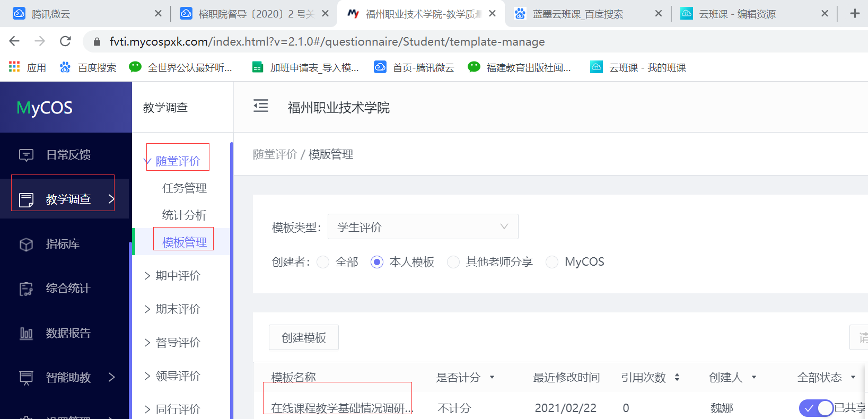The width and height of the screenshot is (868, 419).
Task: Toggle the 已共享 switch for the template
Action: click(816, 408)
